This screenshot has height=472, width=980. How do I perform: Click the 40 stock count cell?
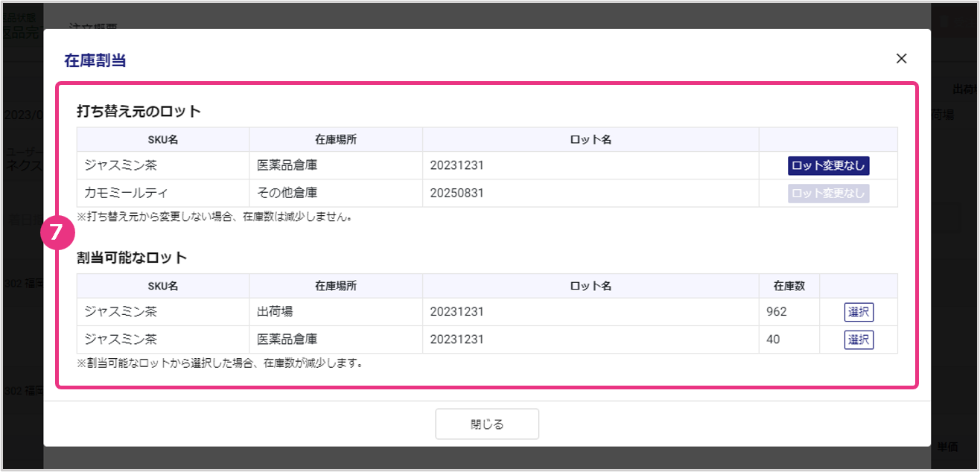pos(772,339)
